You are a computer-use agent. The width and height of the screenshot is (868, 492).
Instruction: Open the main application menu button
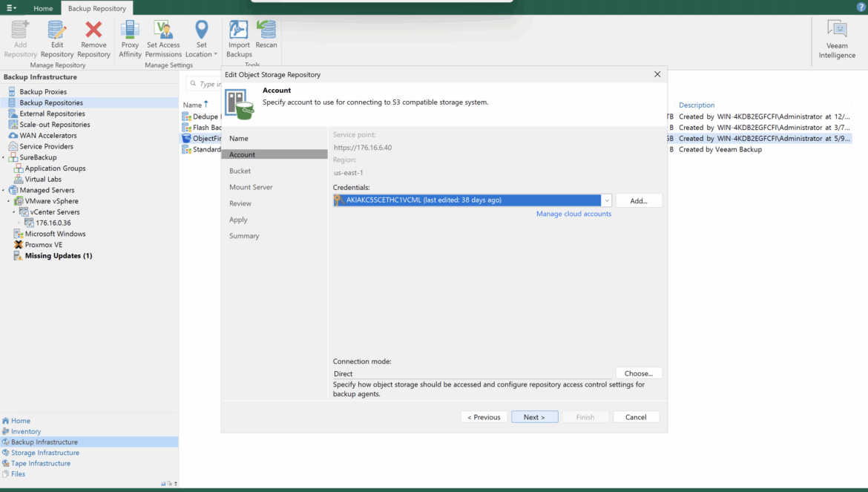coord(11,7)
